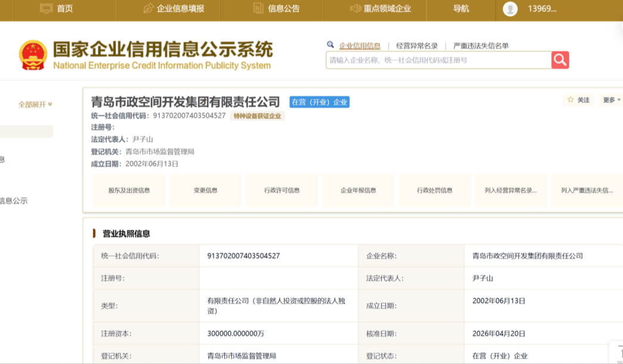Click the enterprise info filing pencil icon
The height and width of the screenshot is (364, 623).
[148, 8]
